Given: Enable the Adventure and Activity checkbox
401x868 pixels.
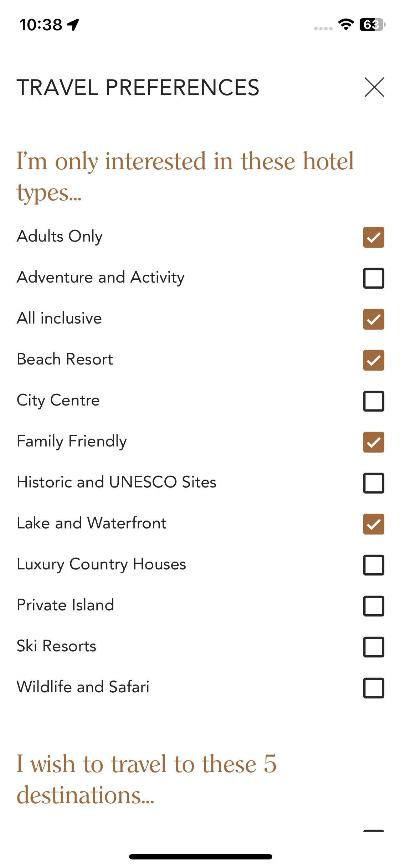Looking at the screenshot, I should [374, 278].
